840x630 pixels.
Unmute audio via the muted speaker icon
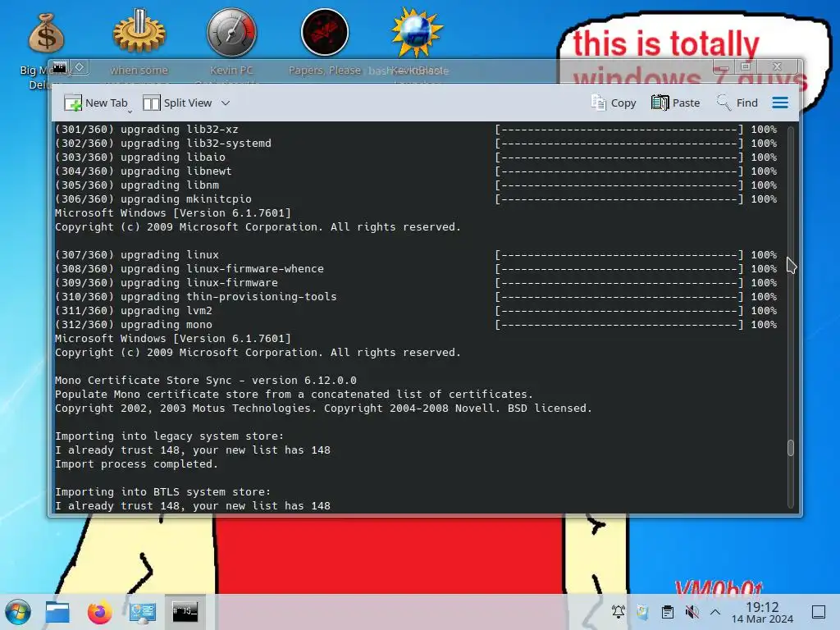tap(692, 611)
